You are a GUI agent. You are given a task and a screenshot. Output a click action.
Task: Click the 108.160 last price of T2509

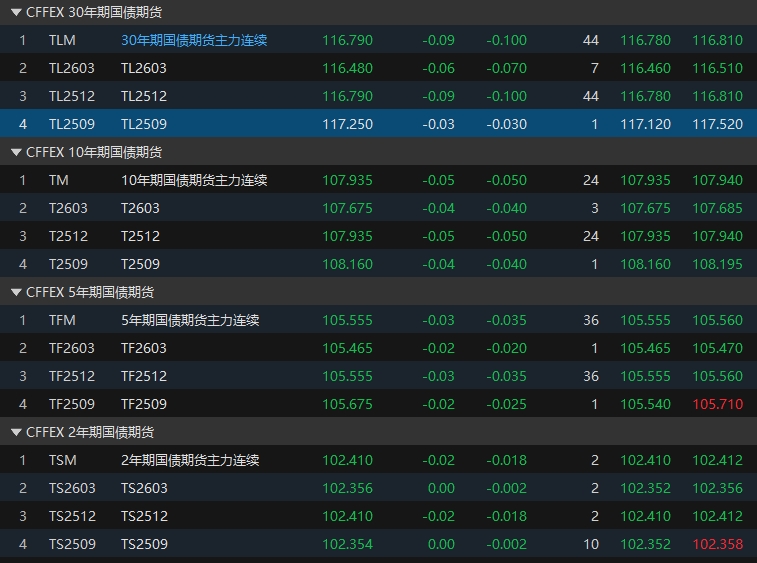348,264
